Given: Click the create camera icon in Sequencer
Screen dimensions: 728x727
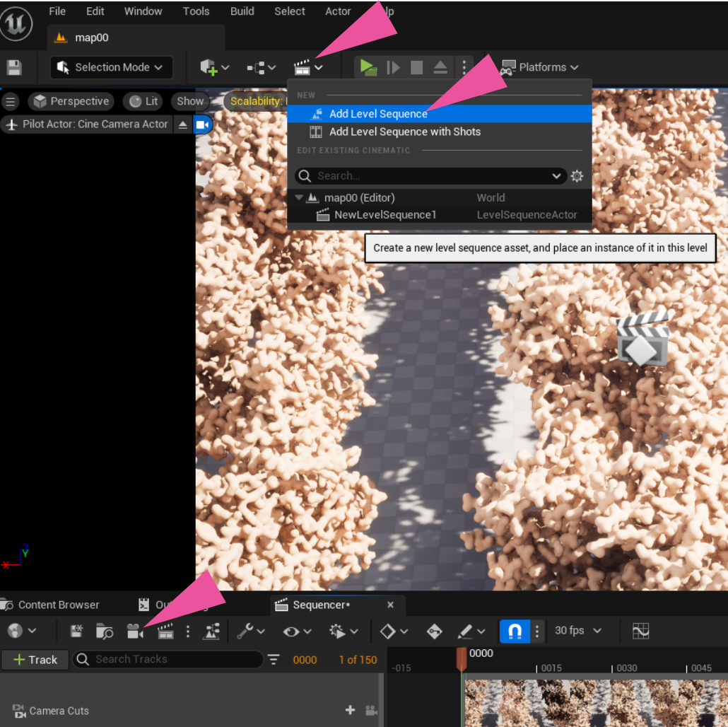Looking at the screenshot, I should click(134, 631).
